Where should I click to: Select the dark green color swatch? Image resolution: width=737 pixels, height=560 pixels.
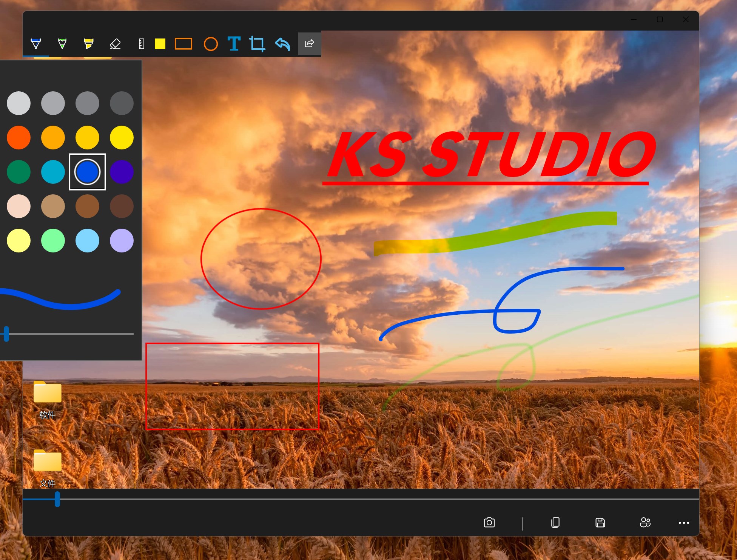click(19, 172)
